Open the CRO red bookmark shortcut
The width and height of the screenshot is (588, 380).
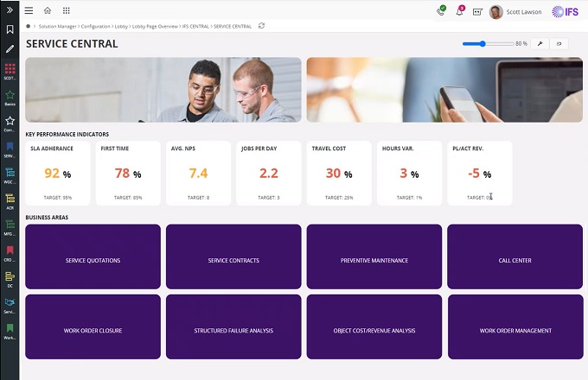pos(10,253)
